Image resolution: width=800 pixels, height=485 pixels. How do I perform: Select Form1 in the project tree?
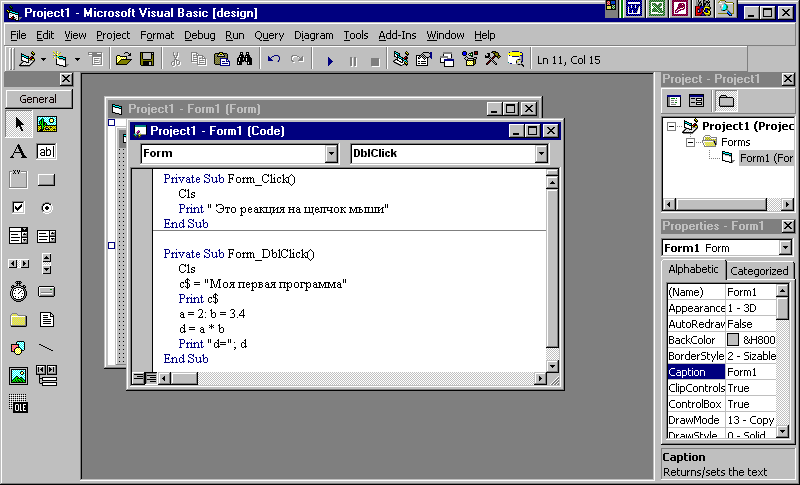(x=766, y=158)
